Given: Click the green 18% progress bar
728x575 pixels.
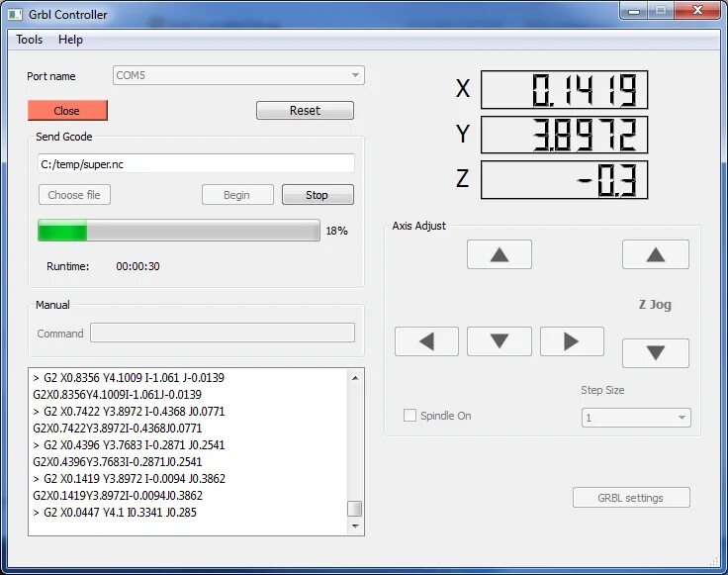Looking at the screenshot, I should coord(179,231).
